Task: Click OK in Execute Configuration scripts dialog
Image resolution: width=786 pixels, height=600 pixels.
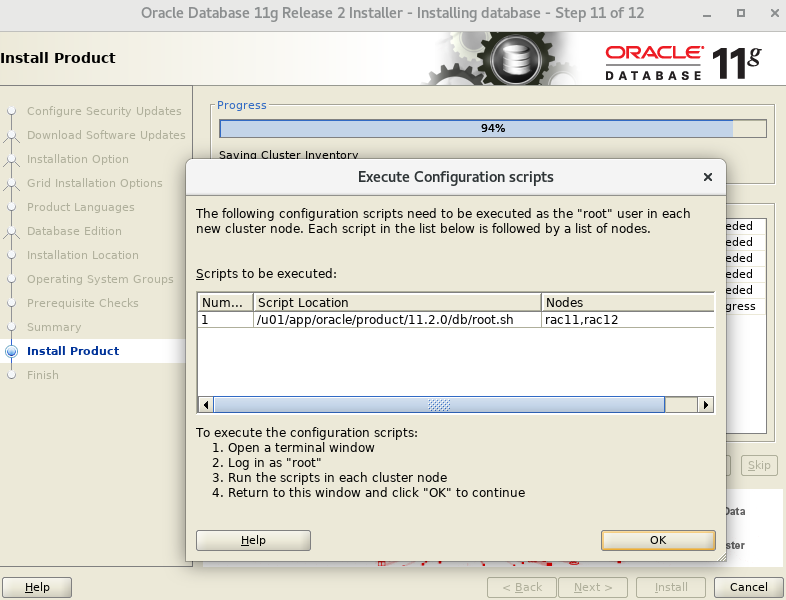Action: click(658, 540)
